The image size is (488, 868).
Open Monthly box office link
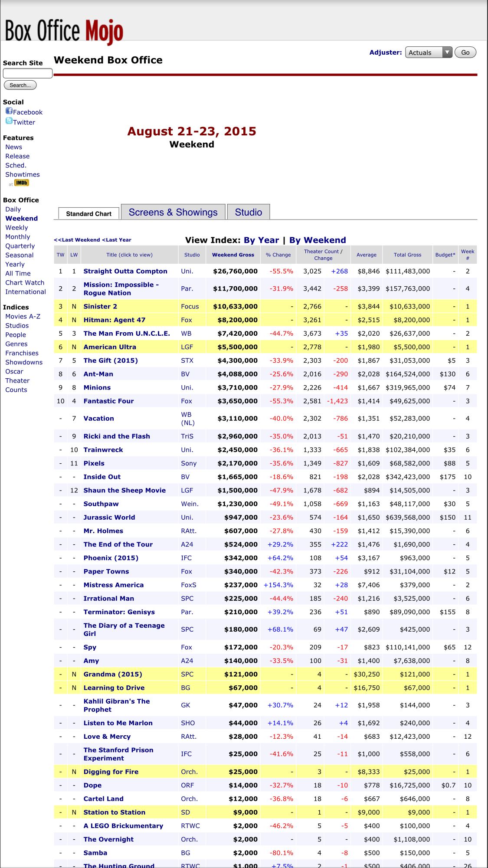tap(18, 237)
